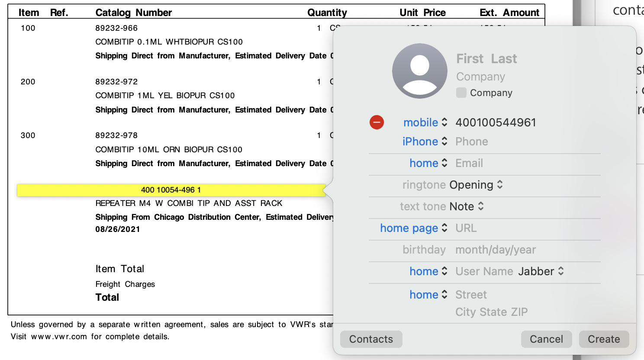Click the User Name field
644x360 pixels.
pos(484,271)
